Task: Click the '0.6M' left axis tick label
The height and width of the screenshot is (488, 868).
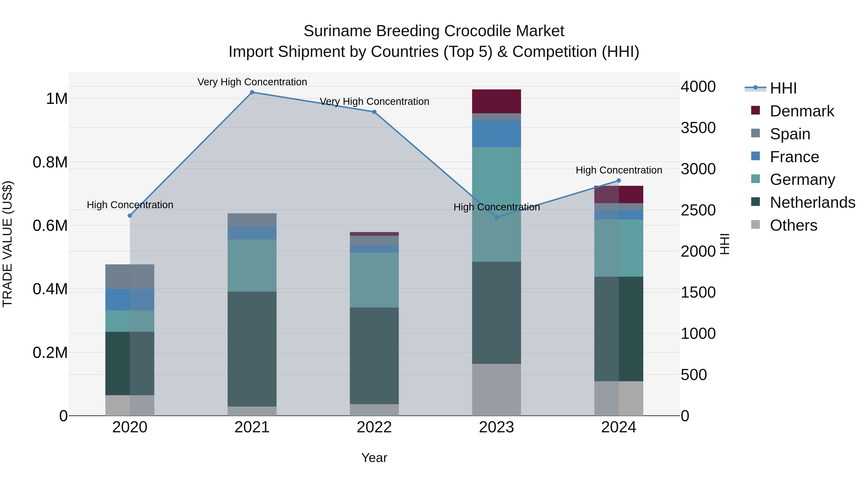Action: [x=50, y=226]
